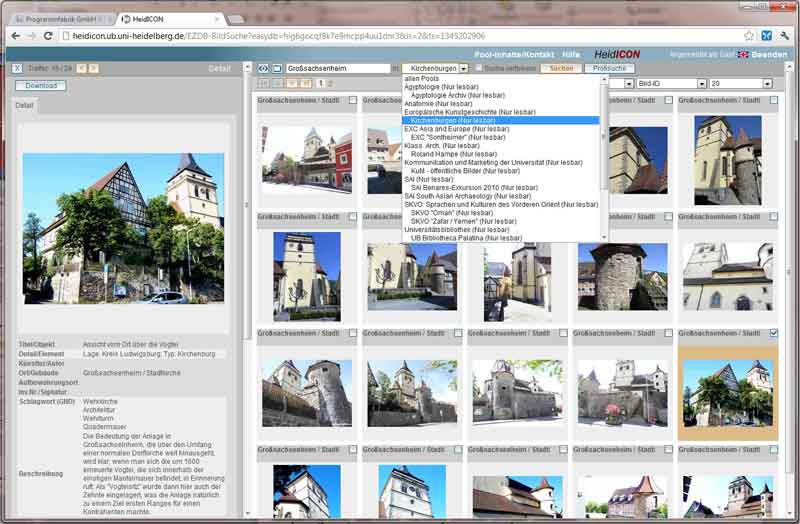Choose 'SAI South Asian Archaeology' pool

click(x=467, y=196)
